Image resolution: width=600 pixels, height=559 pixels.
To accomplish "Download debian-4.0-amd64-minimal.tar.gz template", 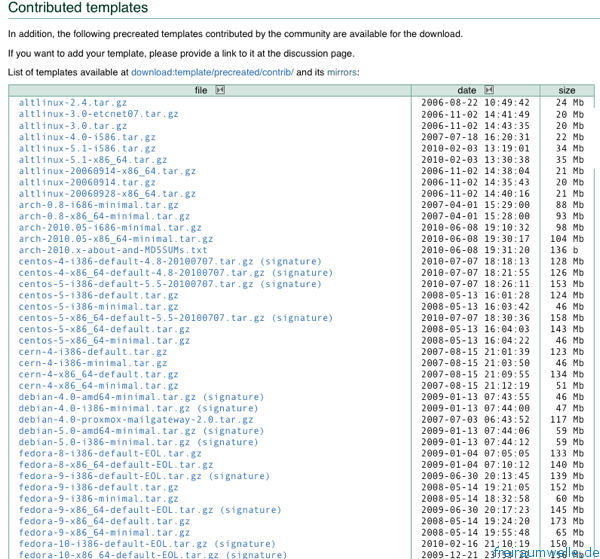I will (107, 397).
